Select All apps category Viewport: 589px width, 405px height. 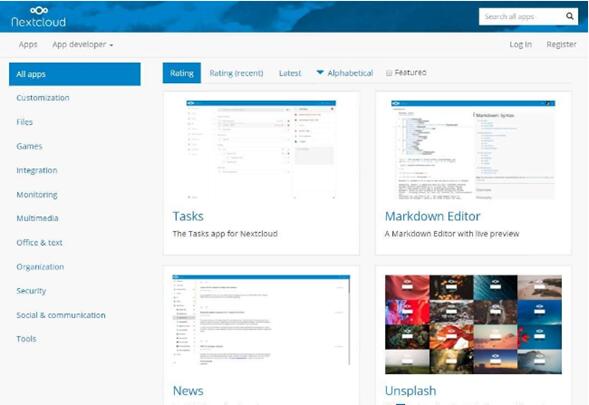coord(75,74)
